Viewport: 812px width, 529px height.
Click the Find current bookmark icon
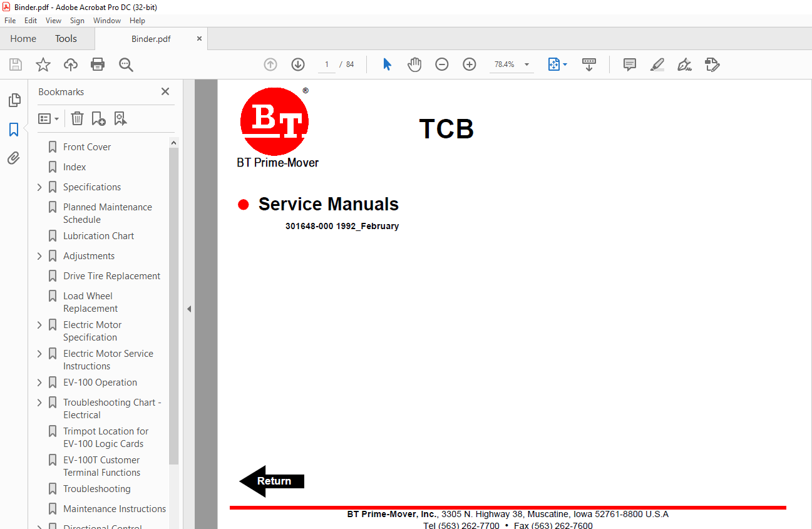[x=120, y=118]
